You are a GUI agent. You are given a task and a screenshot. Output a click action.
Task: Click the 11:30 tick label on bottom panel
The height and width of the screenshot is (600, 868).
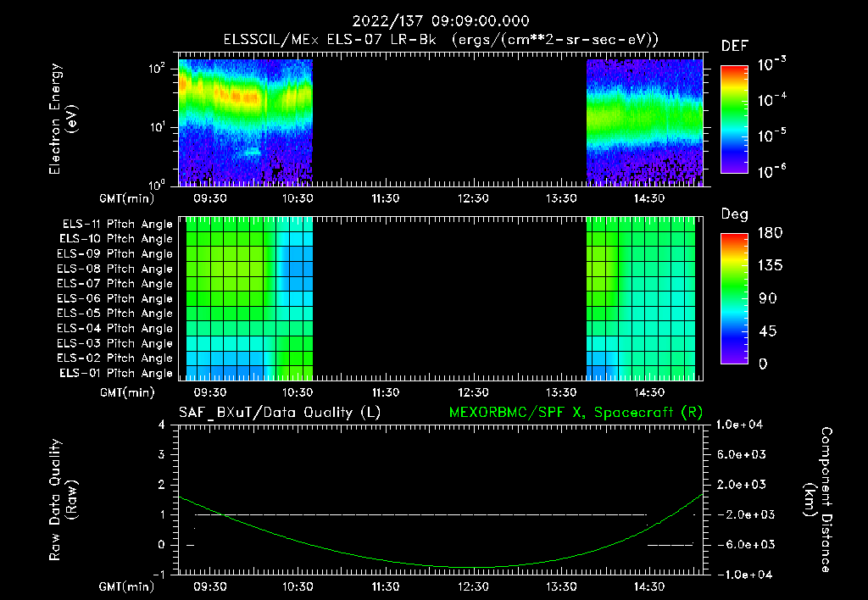point(386,586)
